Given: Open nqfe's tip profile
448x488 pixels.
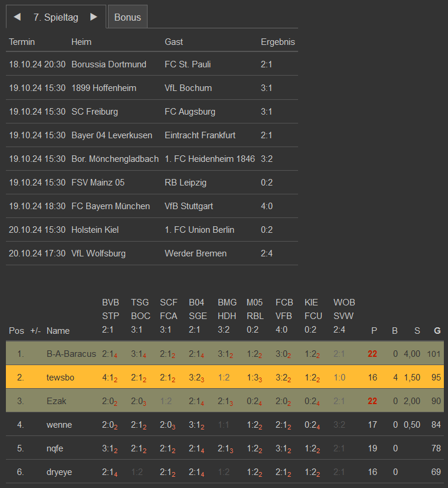Looking at the screenshot, I should tap(55, 448).
